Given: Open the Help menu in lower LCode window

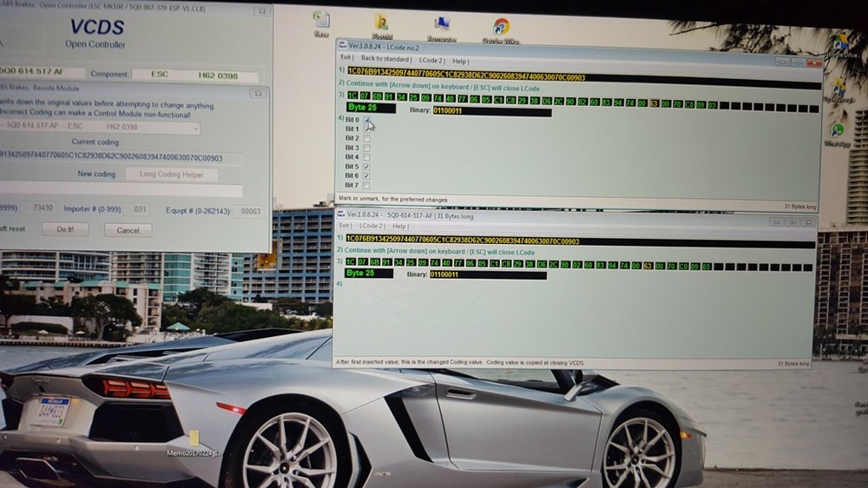Looking at the screenshot, I should pos(400,227).
